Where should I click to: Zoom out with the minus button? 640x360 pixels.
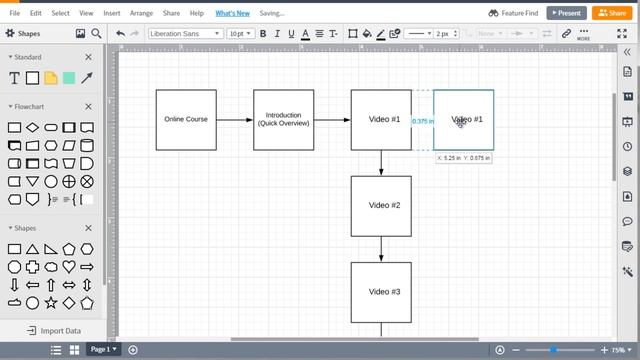coord(516,350)
